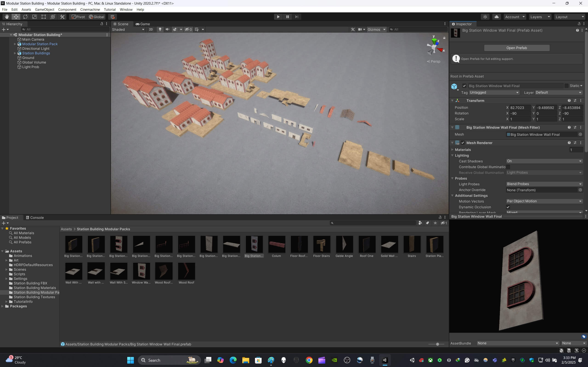This screenshot has height=367, width=588.
Task: Click the Grid snapping toolbar icon
Action: tap(113, 17)
